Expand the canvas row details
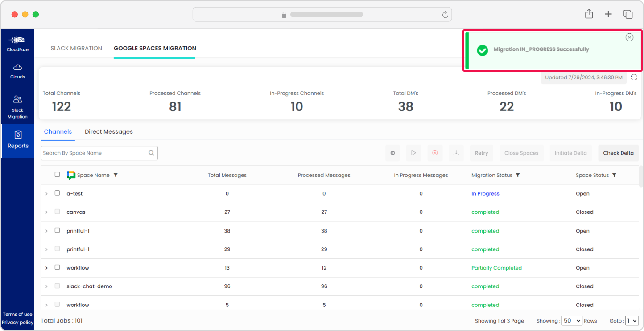This screenshot has width=644, height=331. click(x=46, y=212)
